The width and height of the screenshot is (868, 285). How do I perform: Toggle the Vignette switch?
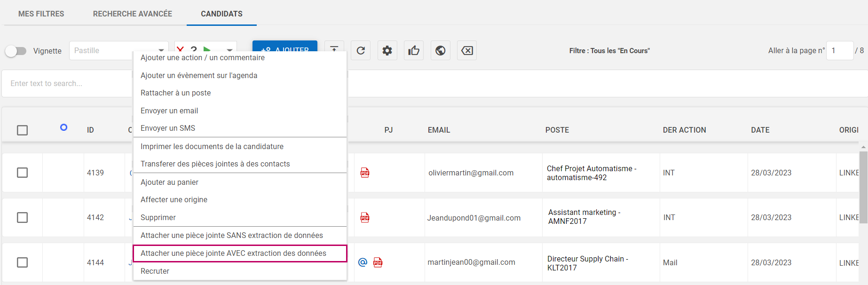(x=16, y=51)
